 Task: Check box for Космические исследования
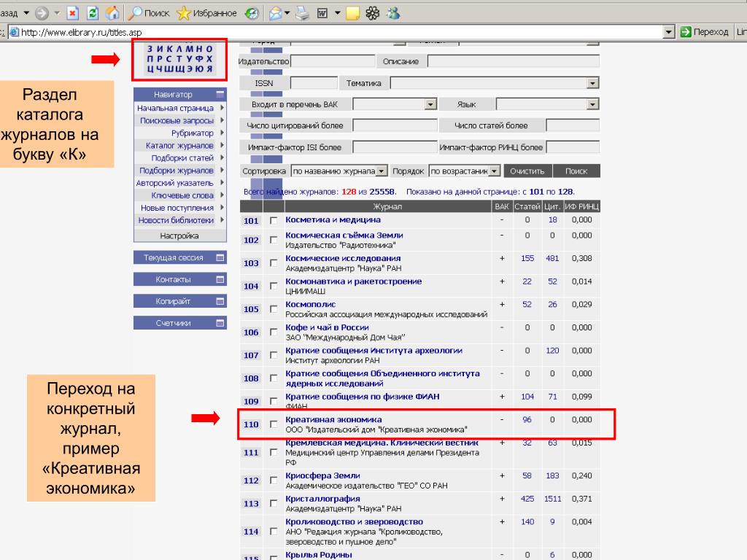274,262
